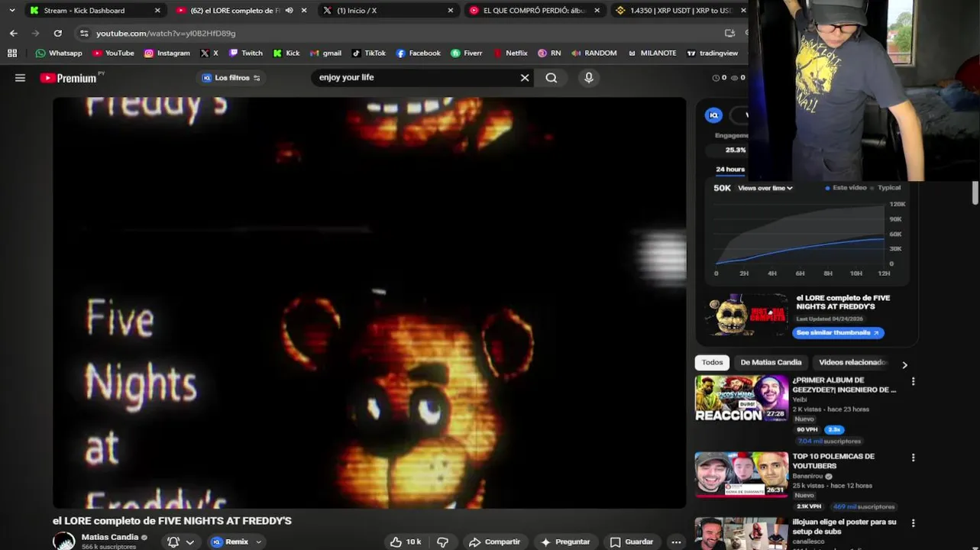Go back with browser back arrow

coord(13,33)
